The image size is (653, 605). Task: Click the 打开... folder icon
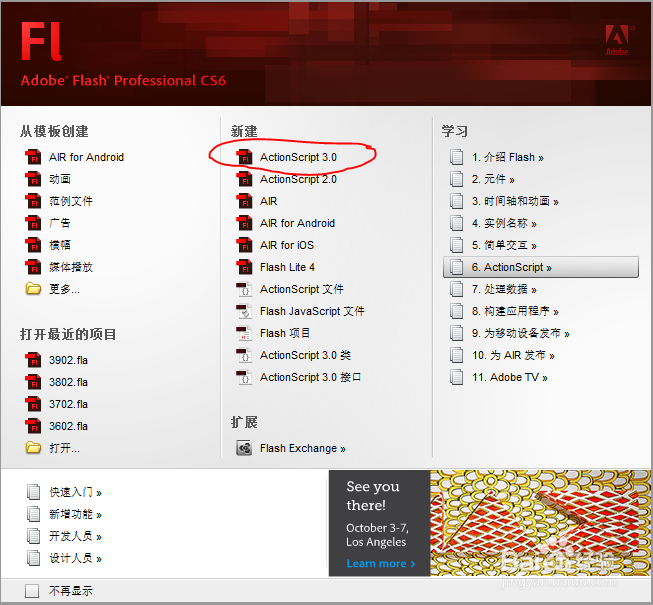[x=33, y=448]
